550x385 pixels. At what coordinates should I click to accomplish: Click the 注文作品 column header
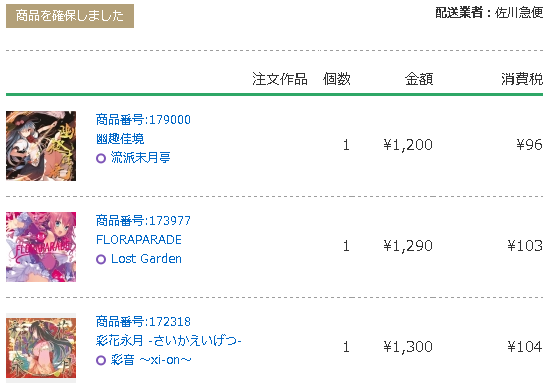(x=280, y=79)
